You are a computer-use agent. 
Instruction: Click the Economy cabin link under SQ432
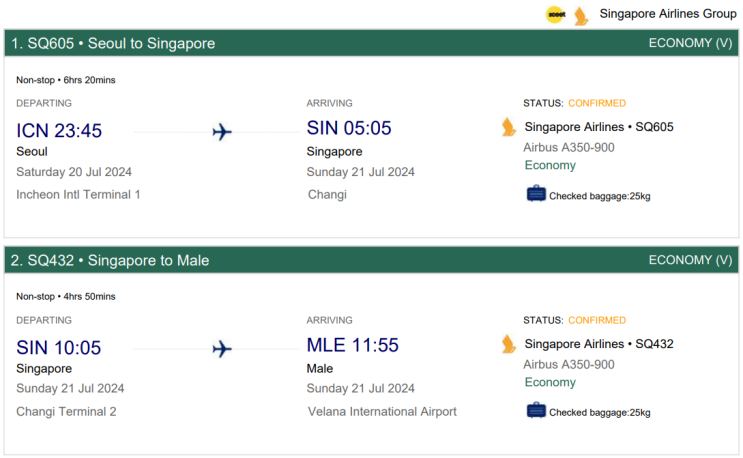point(550,382)
